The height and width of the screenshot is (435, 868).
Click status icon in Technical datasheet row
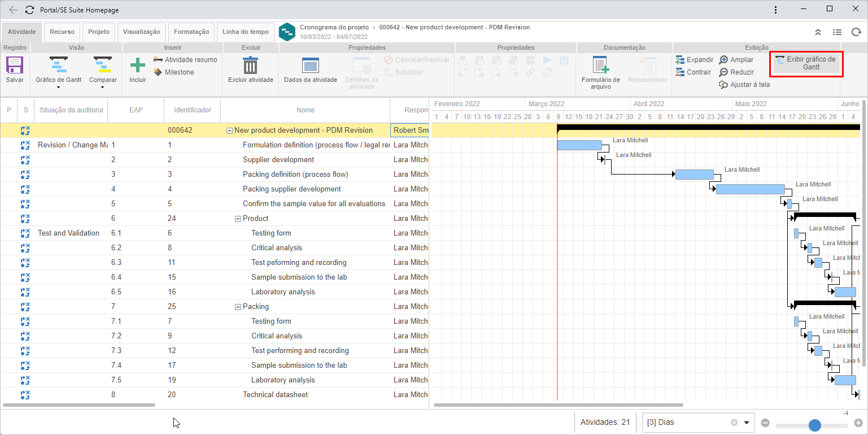25,395
